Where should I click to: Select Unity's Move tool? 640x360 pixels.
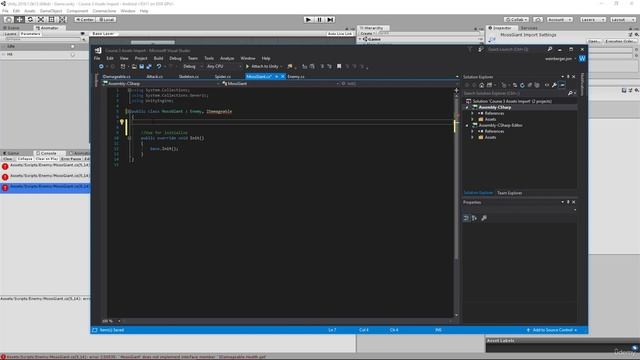pos(19,19)
